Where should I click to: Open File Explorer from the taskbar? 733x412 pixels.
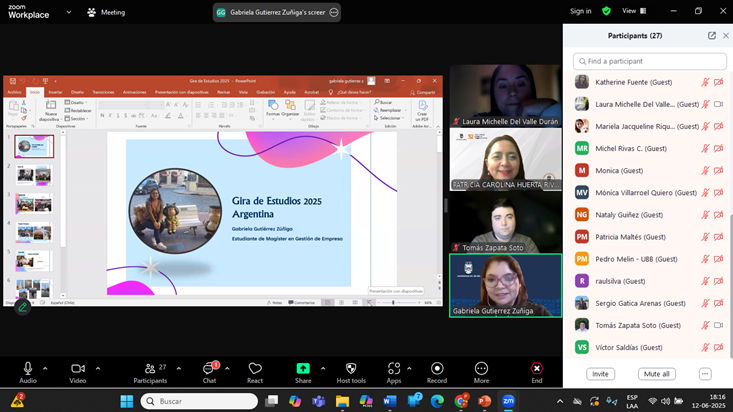(x=342, y=401)
